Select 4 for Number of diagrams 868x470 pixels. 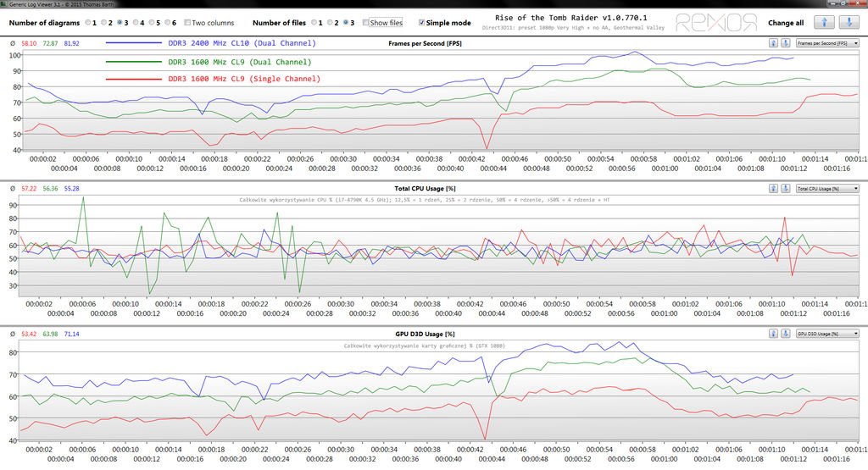click(x=136, y=23)
